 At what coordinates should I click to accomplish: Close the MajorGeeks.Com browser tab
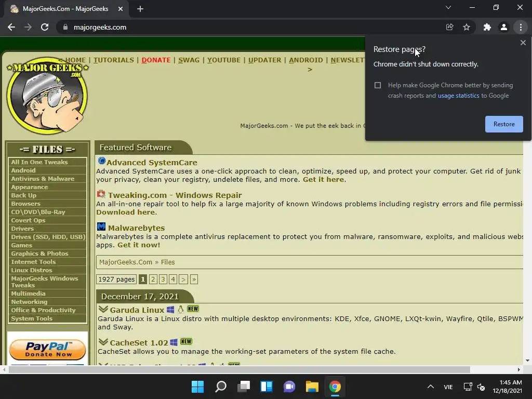tap(121, 9)
